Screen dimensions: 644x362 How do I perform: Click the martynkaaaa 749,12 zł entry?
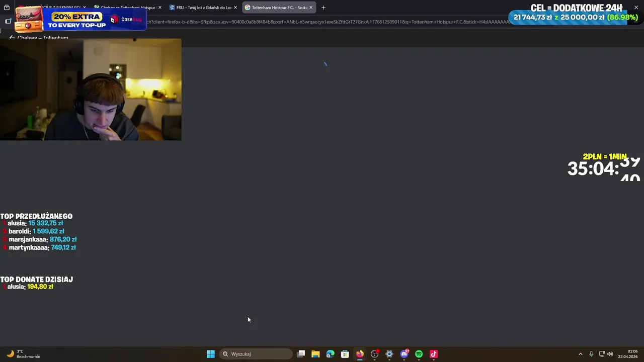point(39,247)
